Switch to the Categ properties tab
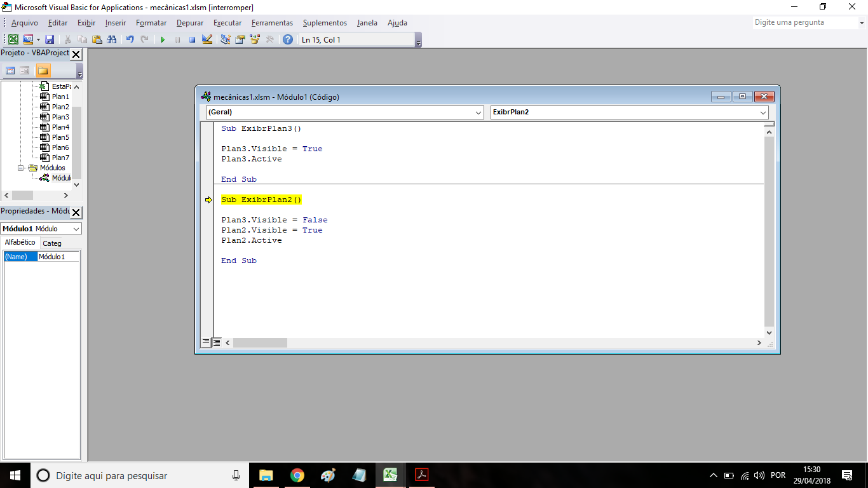The height and width of the screenshot is (488, 868). pyautogui.click(x=52, y=243)
